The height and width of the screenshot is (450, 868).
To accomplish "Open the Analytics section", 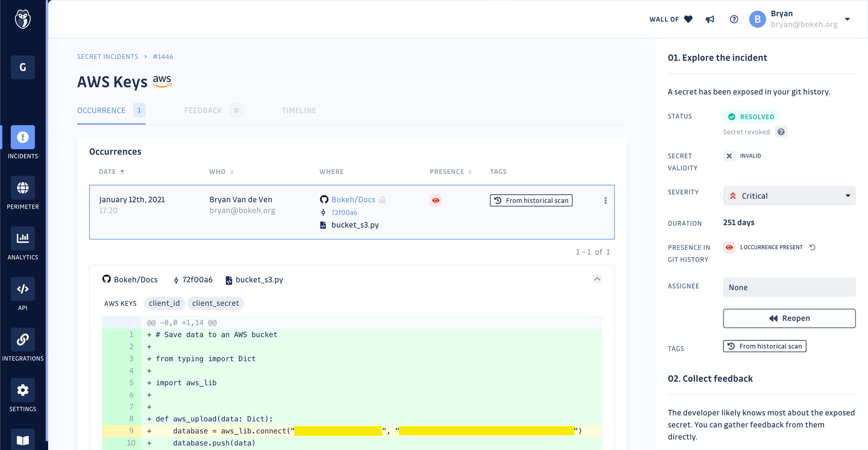I will click(x=23, y=244).
